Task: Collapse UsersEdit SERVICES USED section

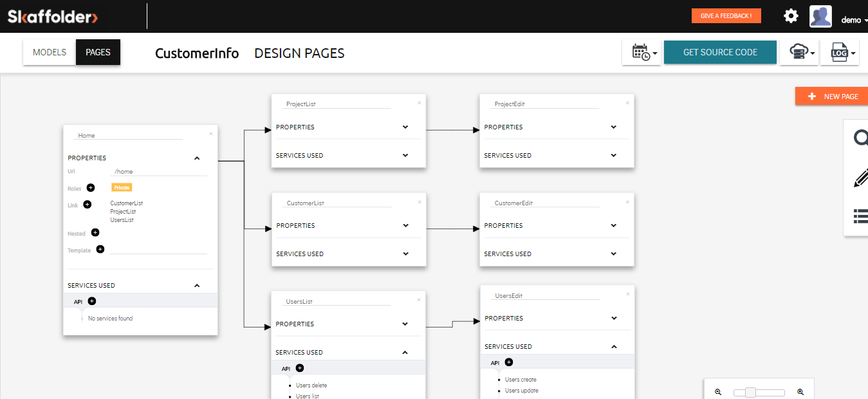Action: (x=614, y=346)
